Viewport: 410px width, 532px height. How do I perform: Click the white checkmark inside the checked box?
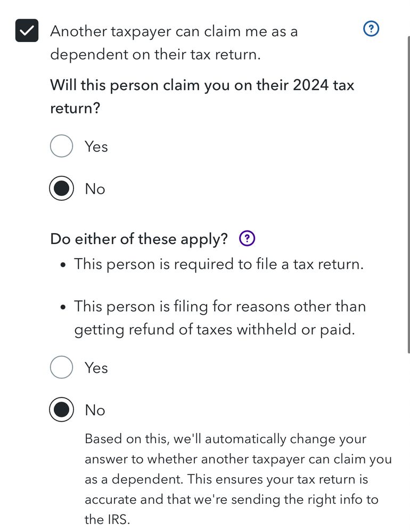pyautogui.click(x=27, y=31)
